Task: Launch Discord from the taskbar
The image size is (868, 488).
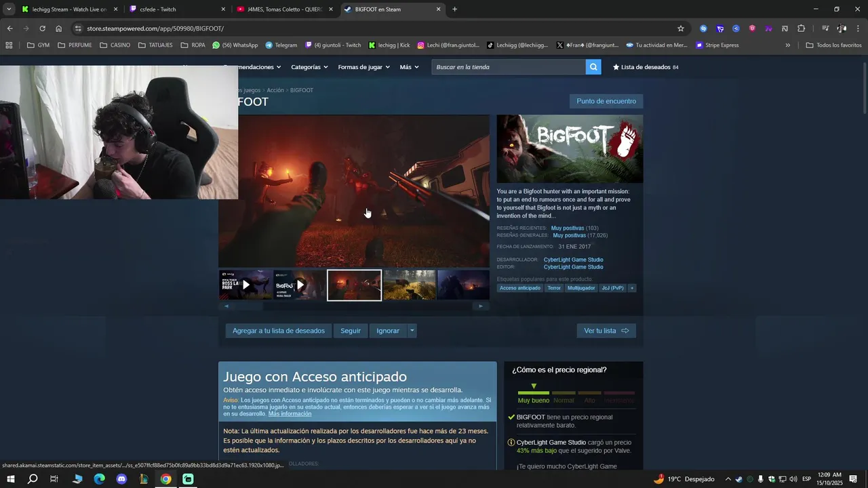Action: point(121,479)
